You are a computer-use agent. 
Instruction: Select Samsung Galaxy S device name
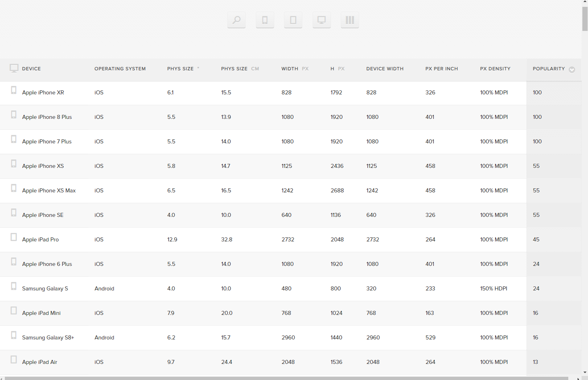(x=45, y=288)
